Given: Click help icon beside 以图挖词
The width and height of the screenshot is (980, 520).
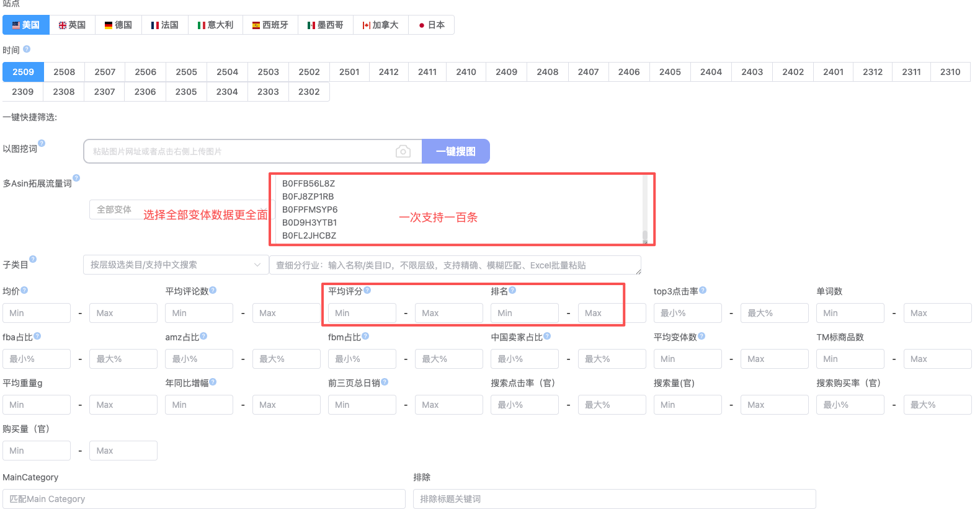Looking at the screenshot, I should [42, 143].
